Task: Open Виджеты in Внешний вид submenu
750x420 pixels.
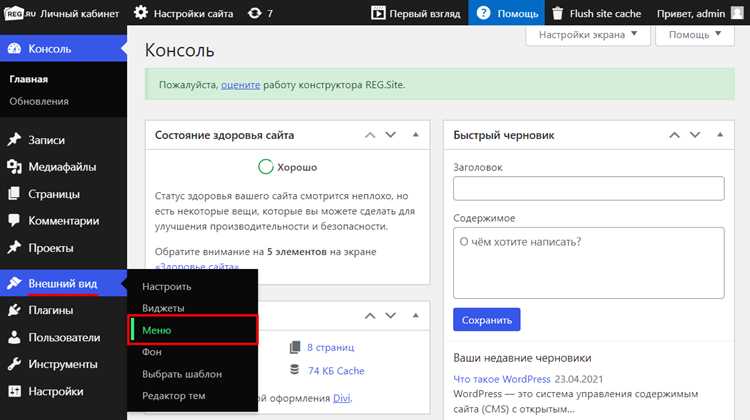Action: coord(163,308)
